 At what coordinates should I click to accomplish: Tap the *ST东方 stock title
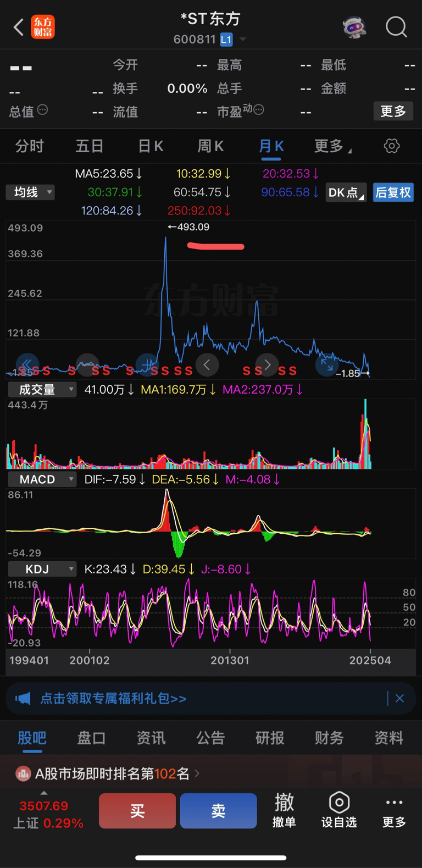pyautogui.click(x=210, y=19)
